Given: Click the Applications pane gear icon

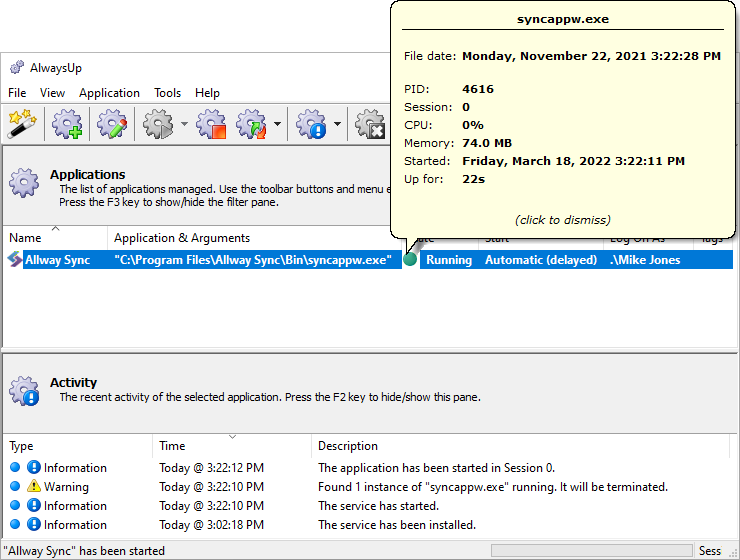Looking at the screenshot, I should click(x=24, y=183).
